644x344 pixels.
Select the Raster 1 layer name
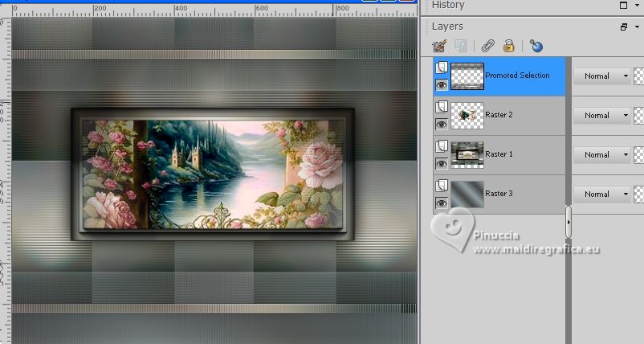click(499, 154)
